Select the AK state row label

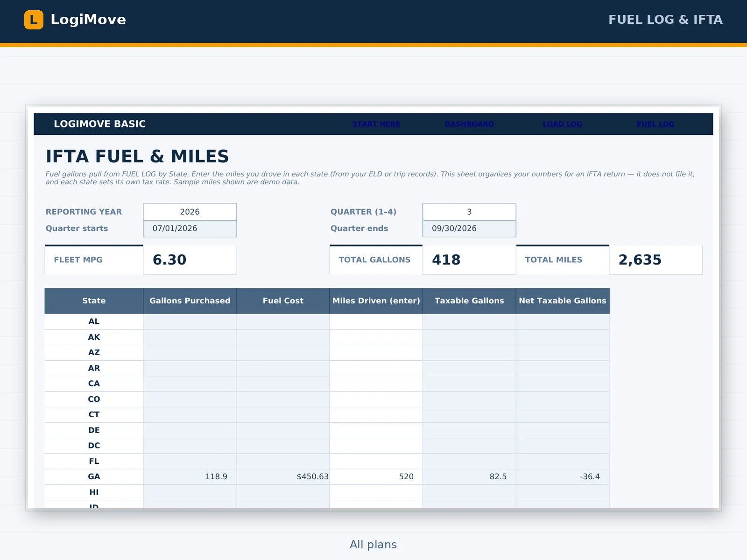(94, 337)
